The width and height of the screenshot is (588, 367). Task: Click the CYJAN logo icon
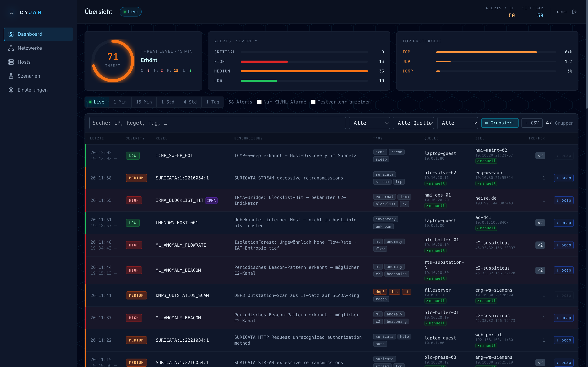pos(11,12)
